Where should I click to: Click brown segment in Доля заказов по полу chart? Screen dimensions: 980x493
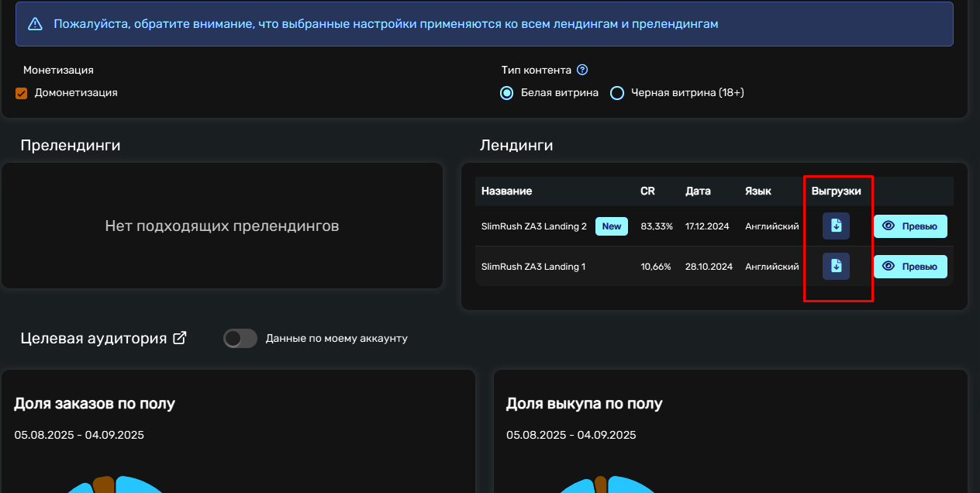(103, 485)
